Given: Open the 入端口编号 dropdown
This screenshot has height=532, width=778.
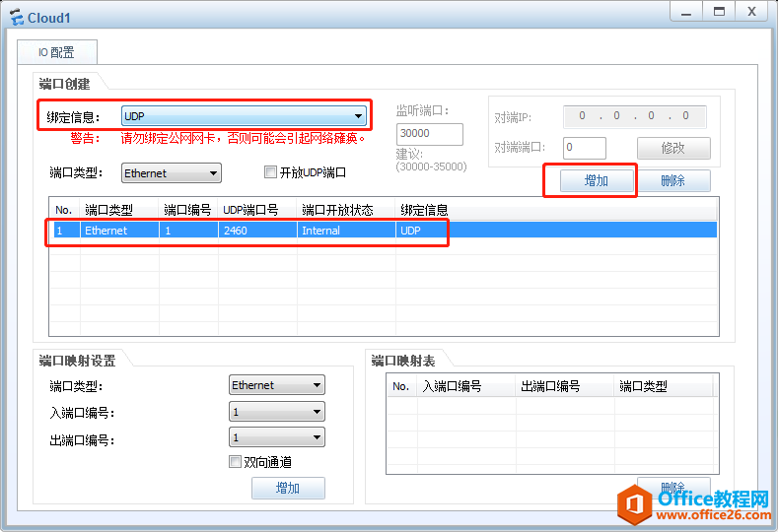Looking at the screenshot, I should pyautogui.click(x=277, y=412).
